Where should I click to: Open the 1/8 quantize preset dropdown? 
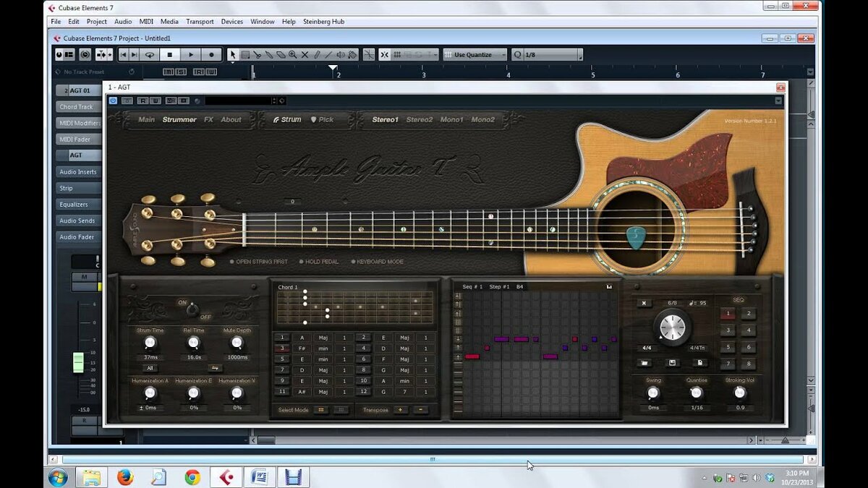click(547, 54)
